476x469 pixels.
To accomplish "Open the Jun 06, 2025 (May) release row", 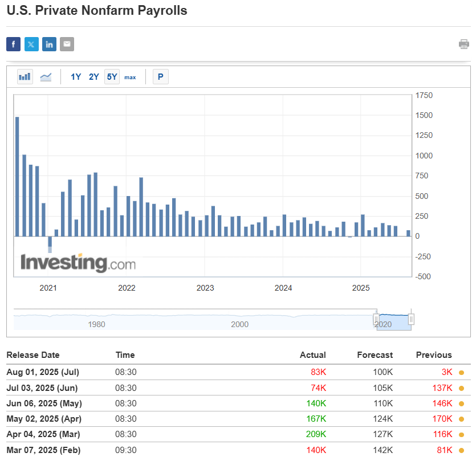I will coord(44,403).
